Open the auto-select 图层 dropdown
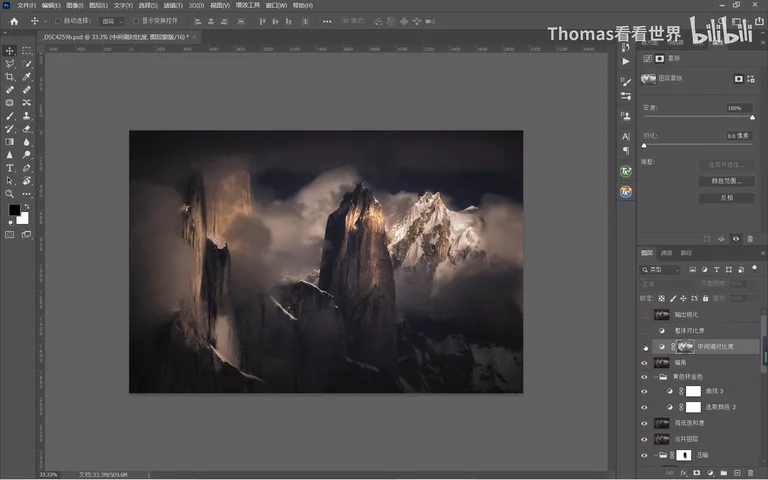The width and height of the screenshot is (768, 480). click(112, 21)
